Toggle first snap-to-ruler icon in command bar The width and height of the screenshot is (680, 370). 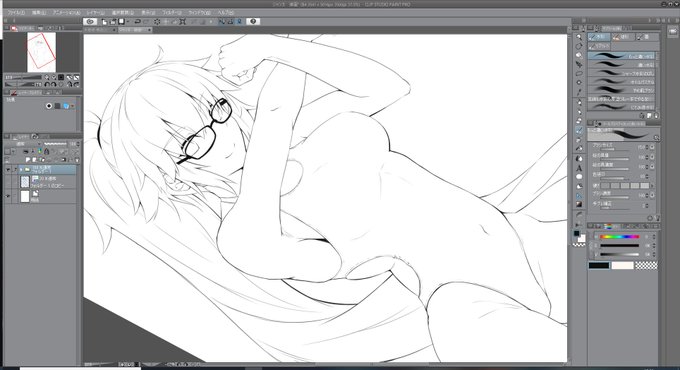(222, 21)
